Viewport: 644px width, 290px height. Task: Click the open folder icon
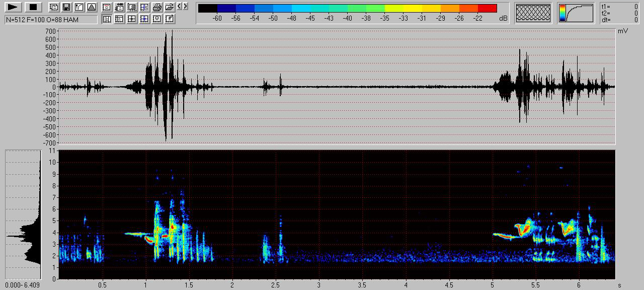click(170, 8)
